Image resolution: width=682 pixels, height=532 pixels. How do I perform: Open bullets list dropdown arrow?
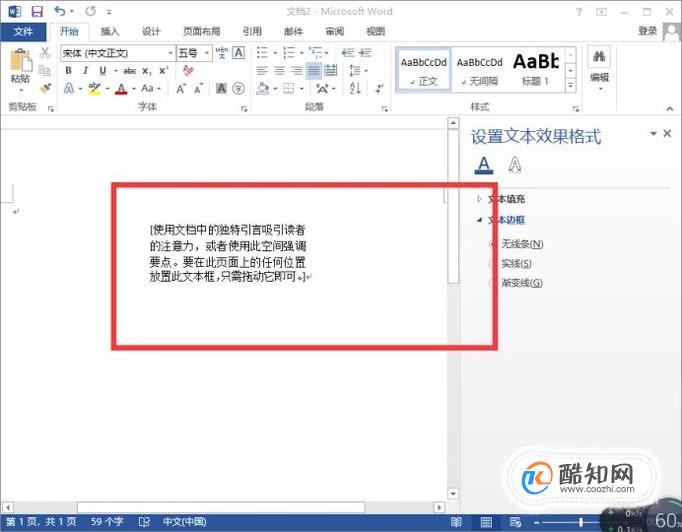coord(275,53)
